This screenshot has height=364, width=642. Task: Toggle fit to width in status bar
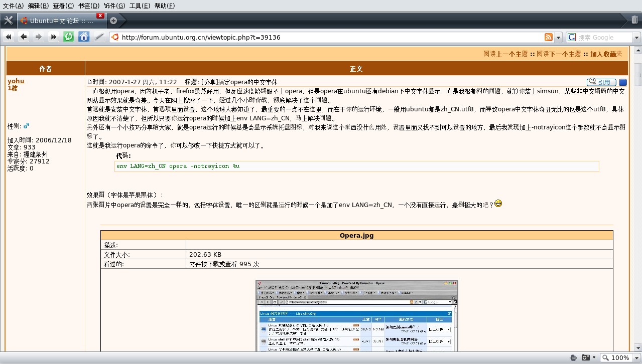(573, 357)
